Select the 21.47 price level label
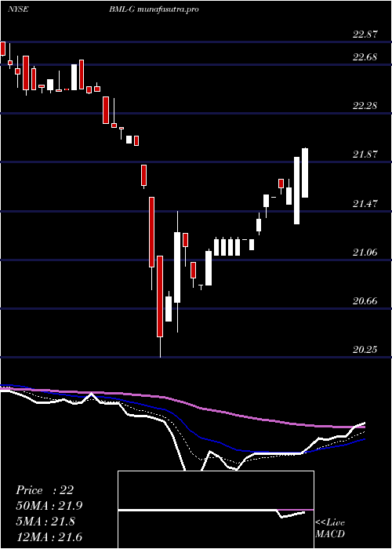This screenshot has height=549, width=392. 365,203
